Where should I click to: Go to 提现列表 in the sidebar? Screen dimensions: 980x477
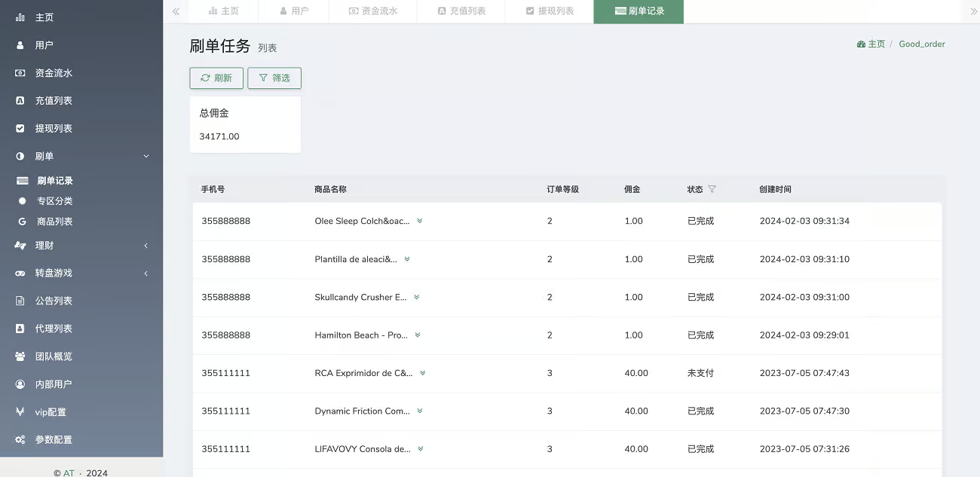click(x=54, y=129)
